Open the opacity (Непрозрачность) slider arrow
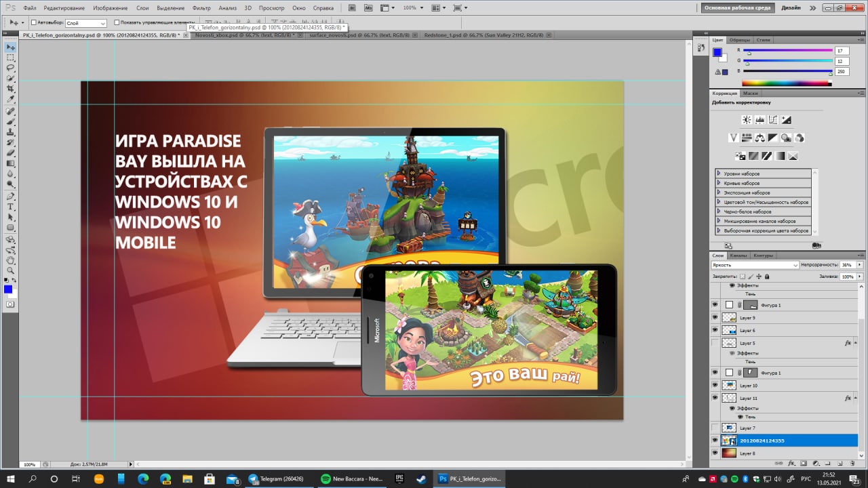 (x=860, y=265)
